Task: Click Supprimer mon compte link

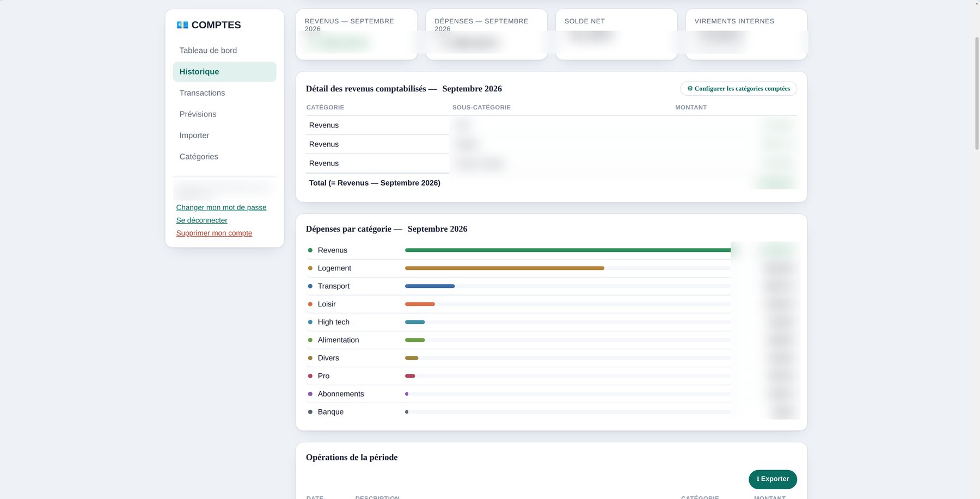Action: pos(214,233)
